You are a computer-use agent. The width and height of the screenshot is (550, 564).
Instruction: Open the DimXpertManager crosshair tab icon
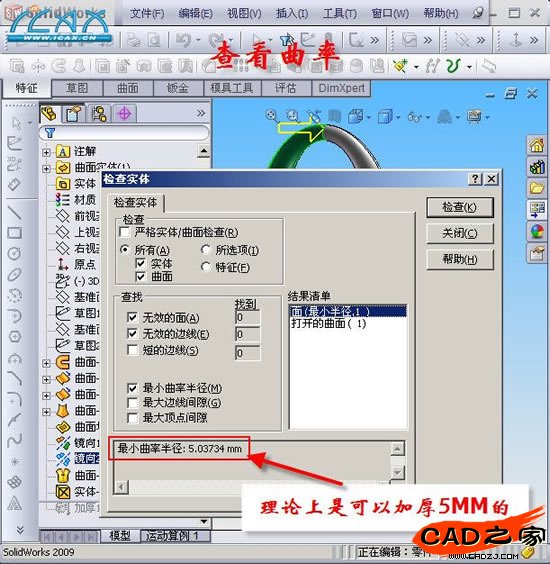[124, 114]
